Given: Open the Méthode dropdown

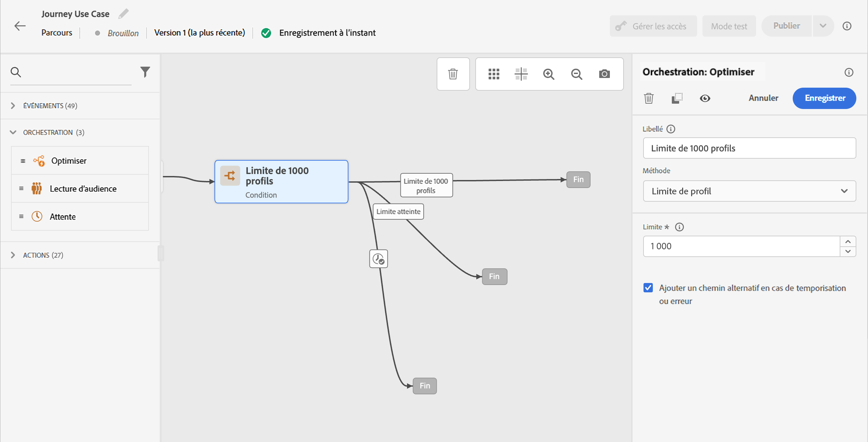Looking at the screenshot, I should 749,191.
